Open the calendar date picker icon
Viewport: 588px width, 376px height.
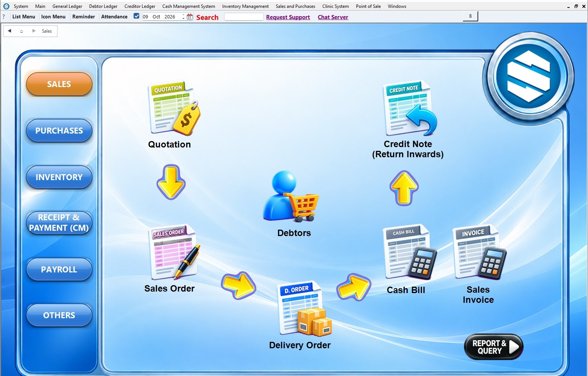(x=190, y=17)
